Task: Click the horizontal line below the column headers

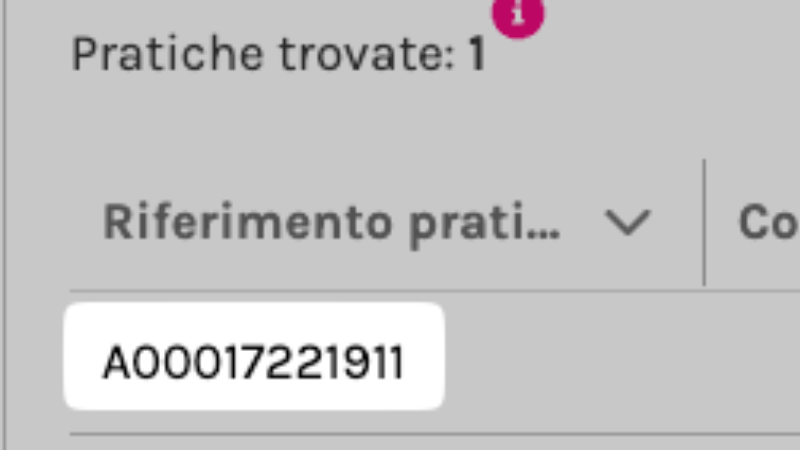Action: click(x=435, y=291)
